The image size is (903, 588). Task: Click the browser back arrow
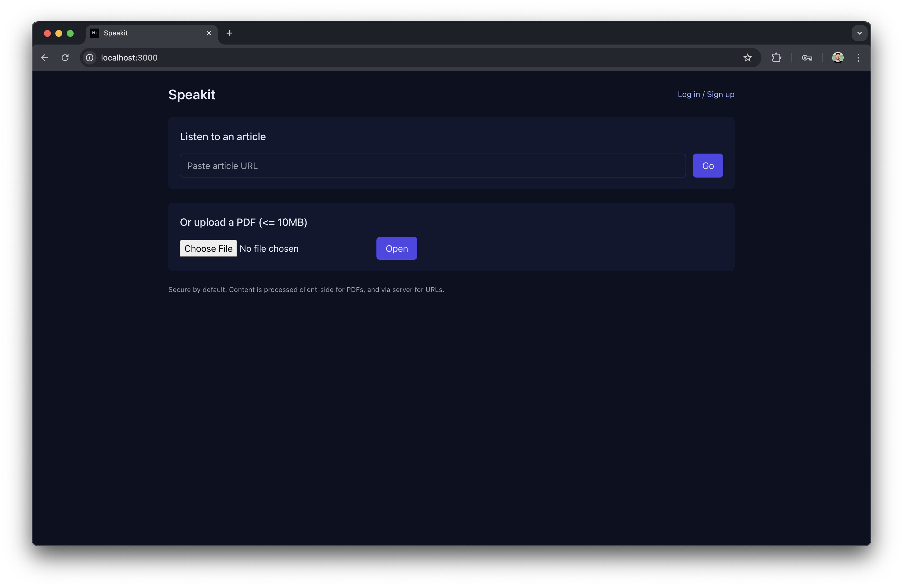45,58
